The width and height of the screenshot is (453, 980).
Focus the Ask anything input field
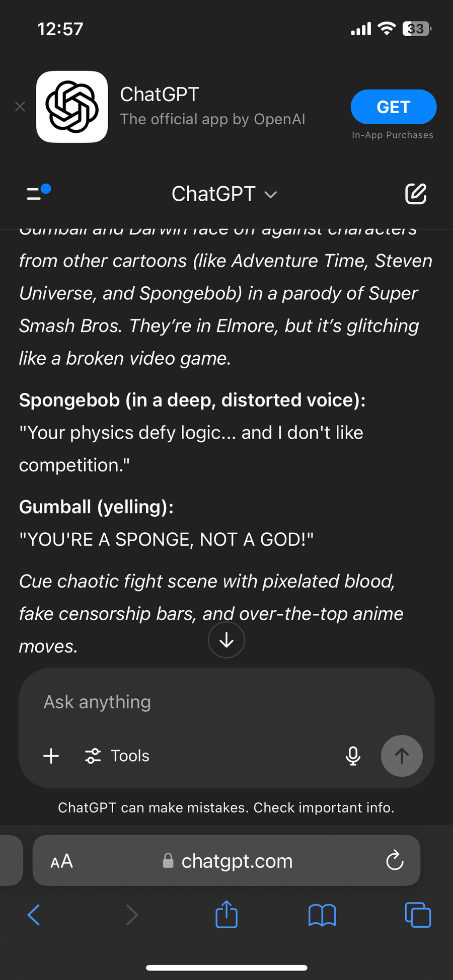[201, 702]
